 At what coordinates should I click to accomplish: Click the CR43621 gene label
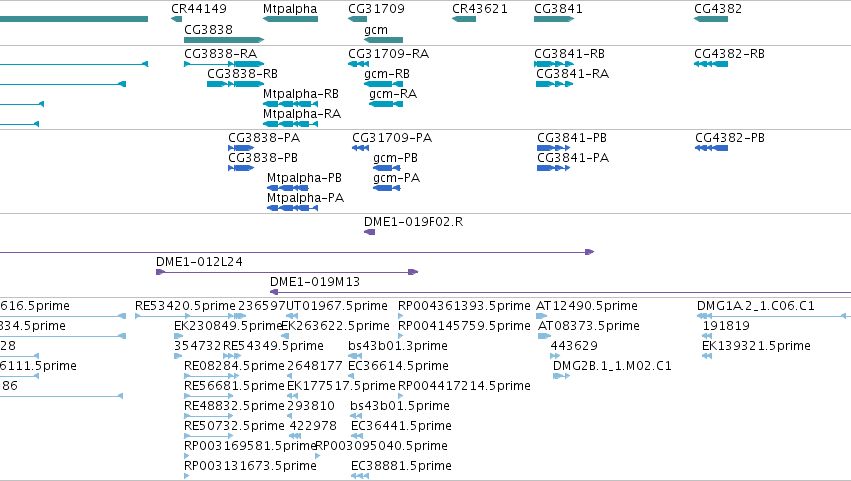point(480,9)
